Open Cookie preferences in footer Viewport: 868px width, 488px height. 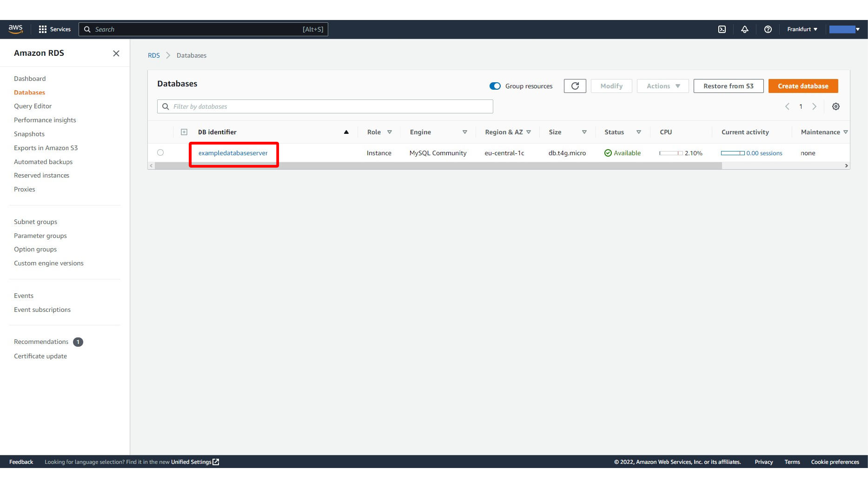pyautogui.click(x=835, y=462)
